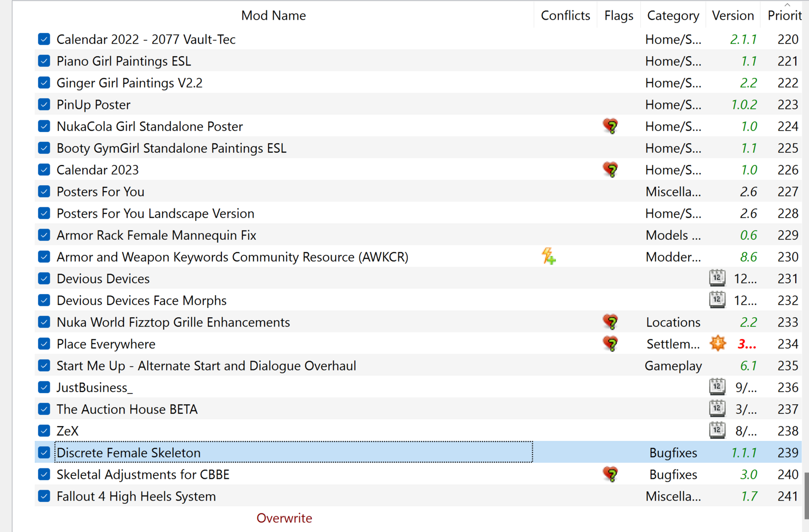Select the Armor and Weapon Keywords Community Resource row
The height and width of the screenshot is (532, 809).
418,257
